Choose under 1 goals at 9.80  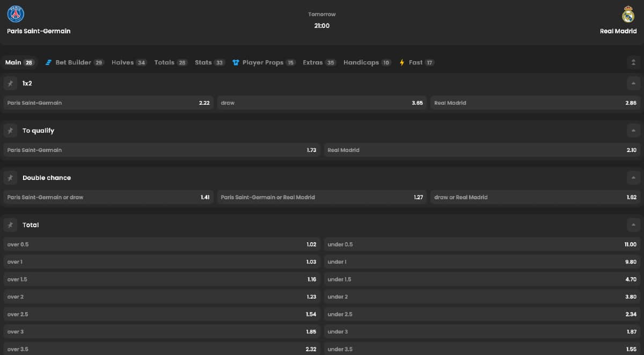click(x=482, y=262)
